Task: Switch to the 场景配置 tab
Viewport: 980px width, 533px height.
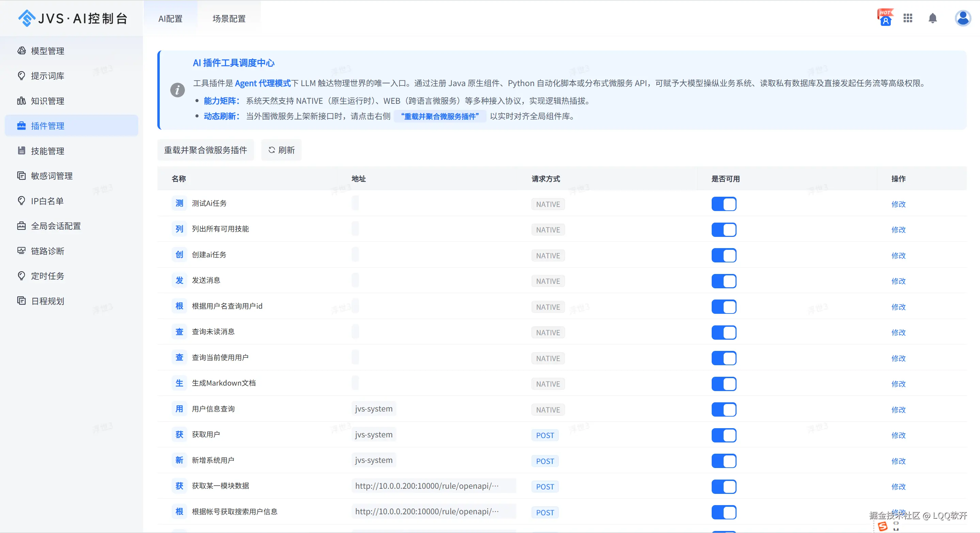Action: [x=229, y=19]
